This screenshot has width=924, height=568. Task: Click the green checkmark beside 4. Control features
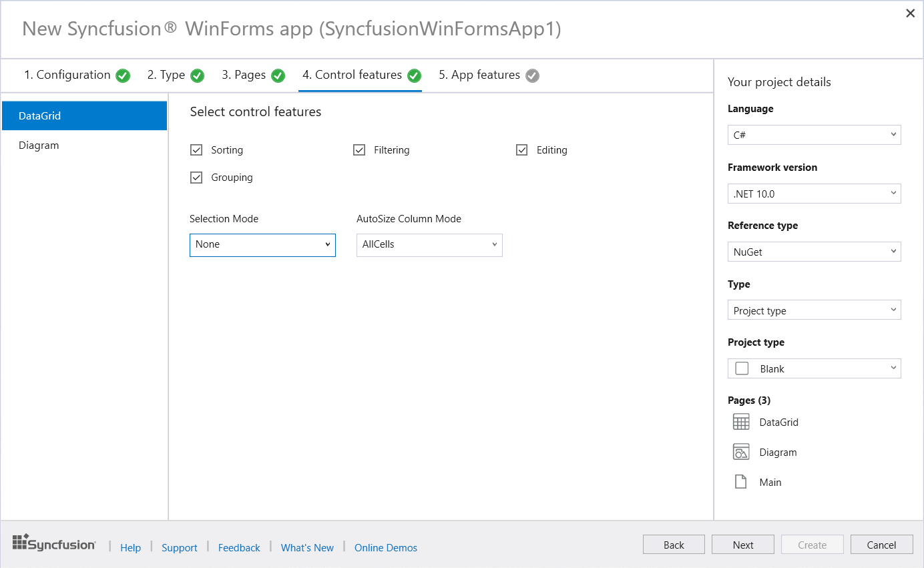[x=414, y=75]
